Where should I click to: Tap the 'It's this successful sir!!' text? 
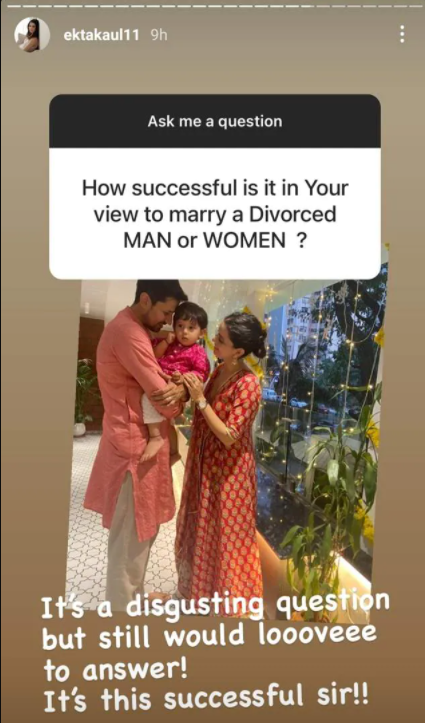click(206, 700)
